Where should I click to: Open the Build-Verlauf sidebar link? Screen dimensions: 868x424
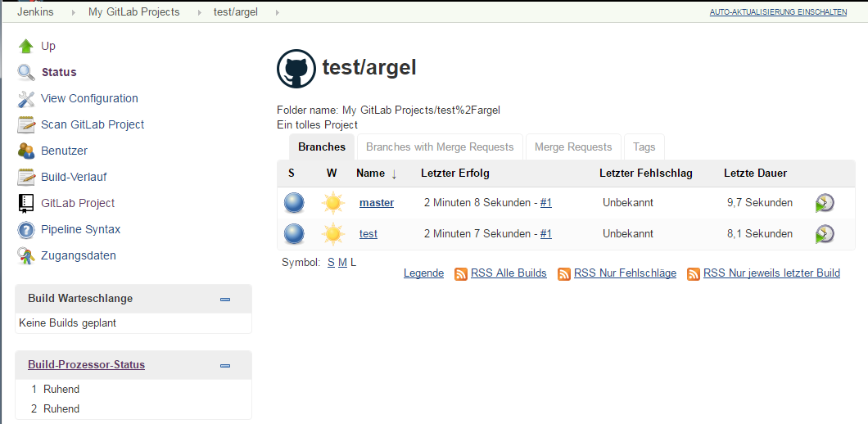pos(74,177)
